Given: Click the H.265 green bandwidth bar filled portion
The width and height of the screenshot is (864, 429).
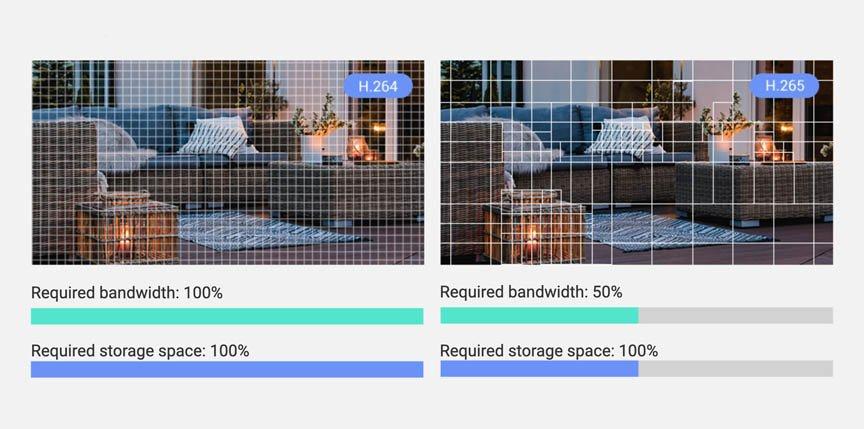Looking at the screenshot, I should click(539, 316).
